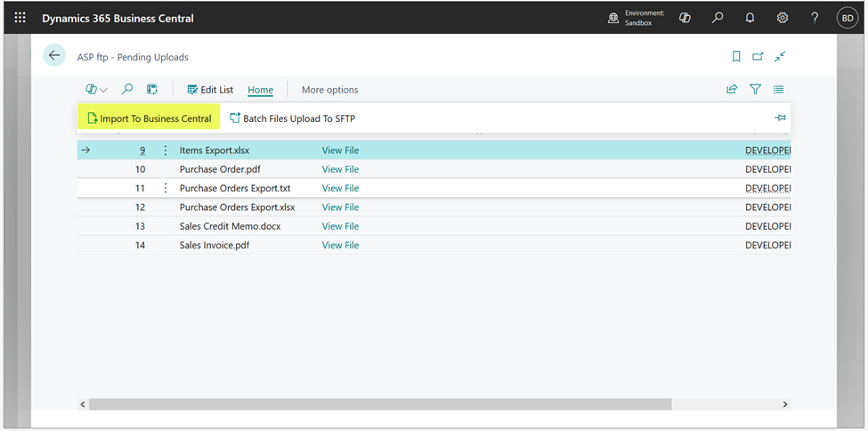868x431 pixels.
Task: Select Purchase Order.pdf file name
Action: click(220, 169)
